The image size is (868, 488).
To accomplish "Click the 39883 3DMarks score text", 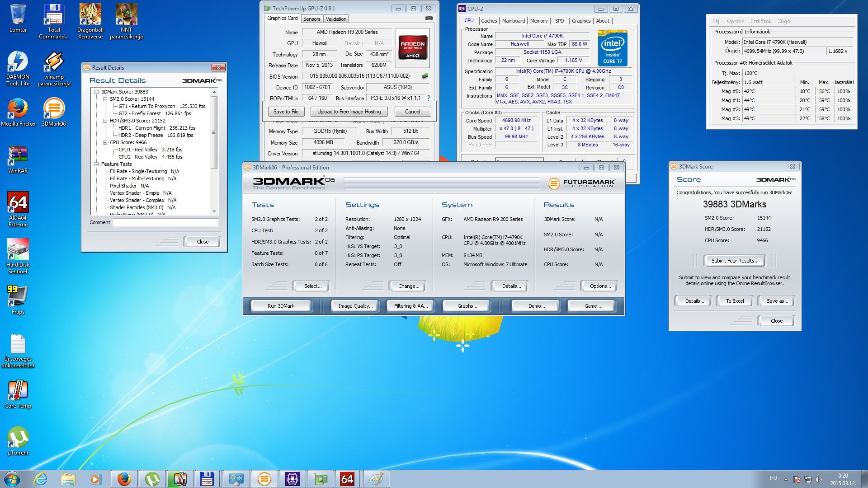I will (735, 204).
